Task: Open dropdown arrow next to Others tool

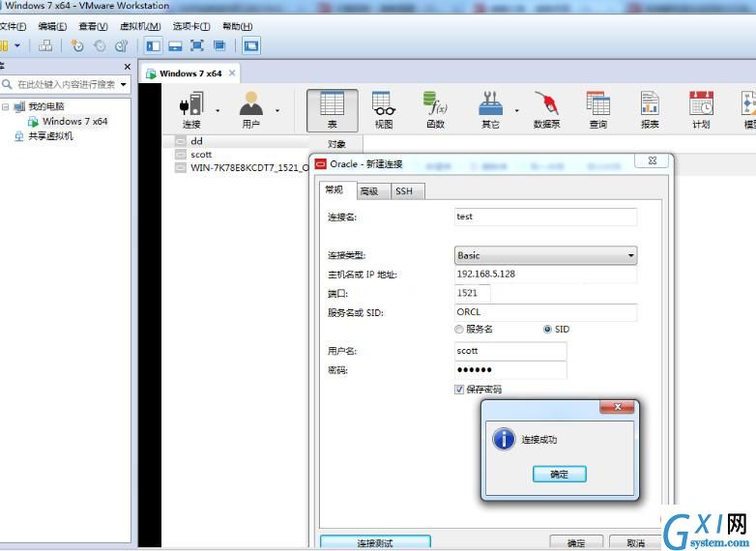Action: coord(516,111)
